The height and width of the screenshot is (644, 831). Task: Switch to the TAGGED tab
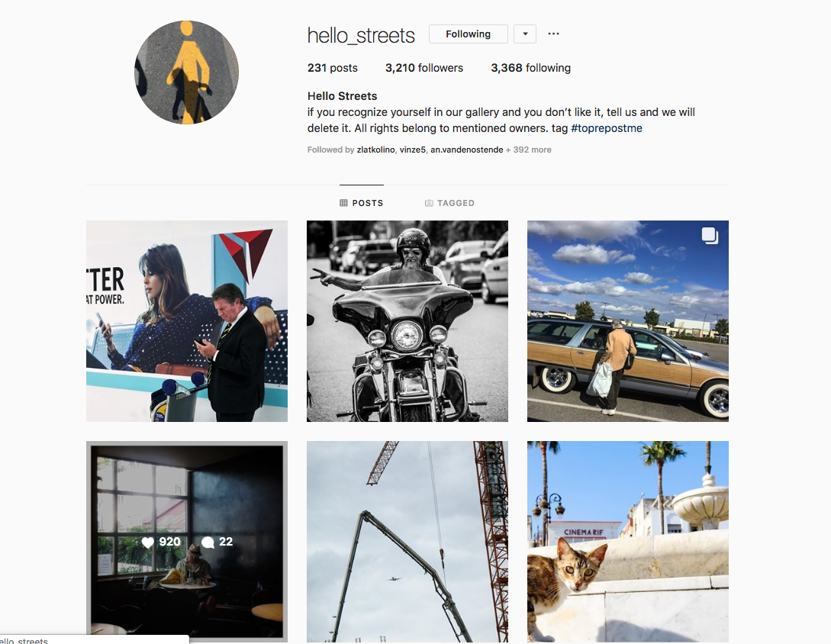(x=449, y=203)
